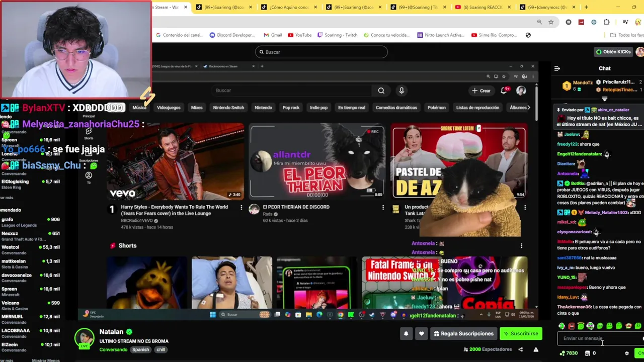Click the Kick search box labeled Buscar

pyautogui.click(x=321, y=52)
